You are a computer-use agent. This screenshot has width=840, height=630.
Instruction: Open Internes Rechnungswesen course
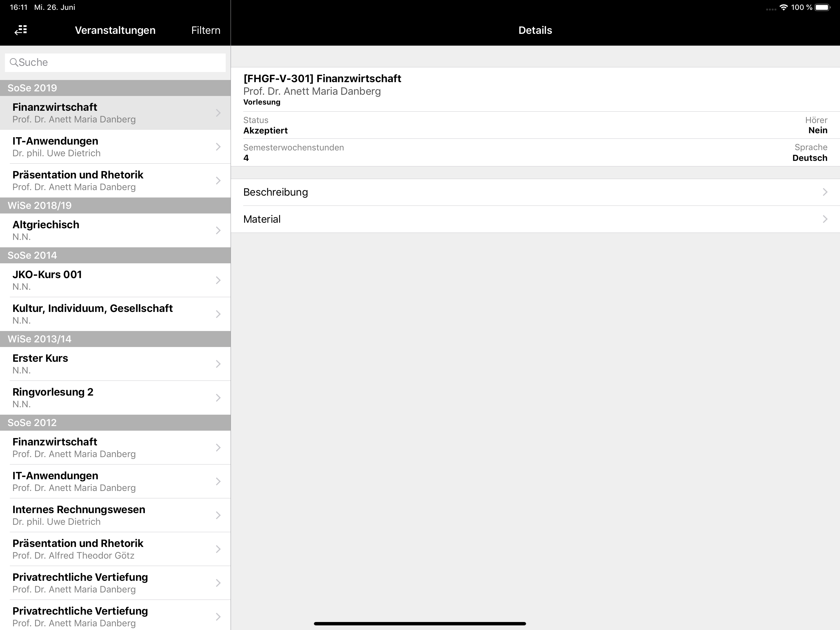(115, 515)
